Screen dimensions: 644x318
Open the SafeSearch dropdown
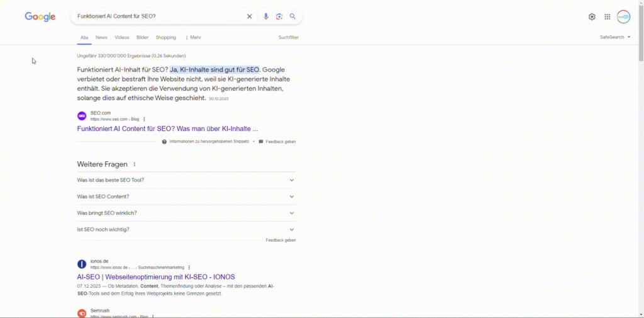(615, 37)
